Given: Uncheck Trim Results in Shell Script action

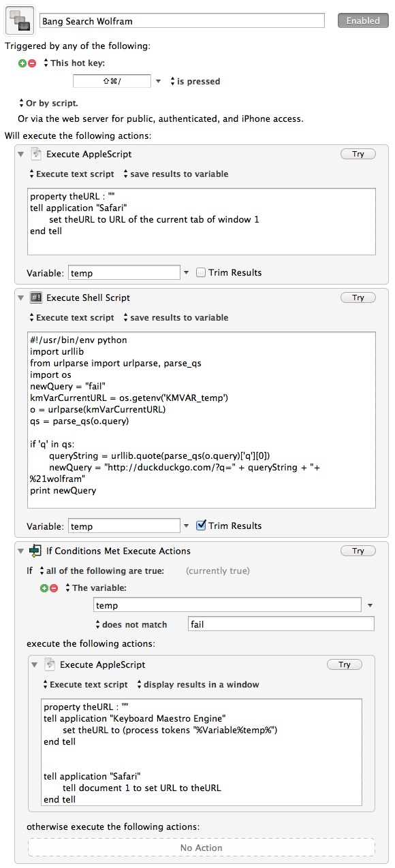Looking at the screenshot, I should click(x=201, y=526).
